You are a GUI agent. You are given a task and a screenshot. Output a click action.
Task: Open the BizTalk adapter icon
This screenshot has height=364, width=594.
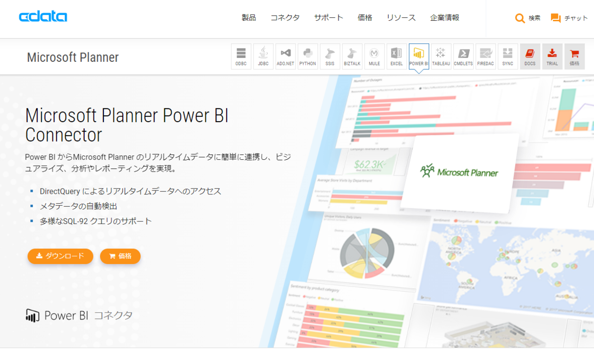tap(352, 56)
